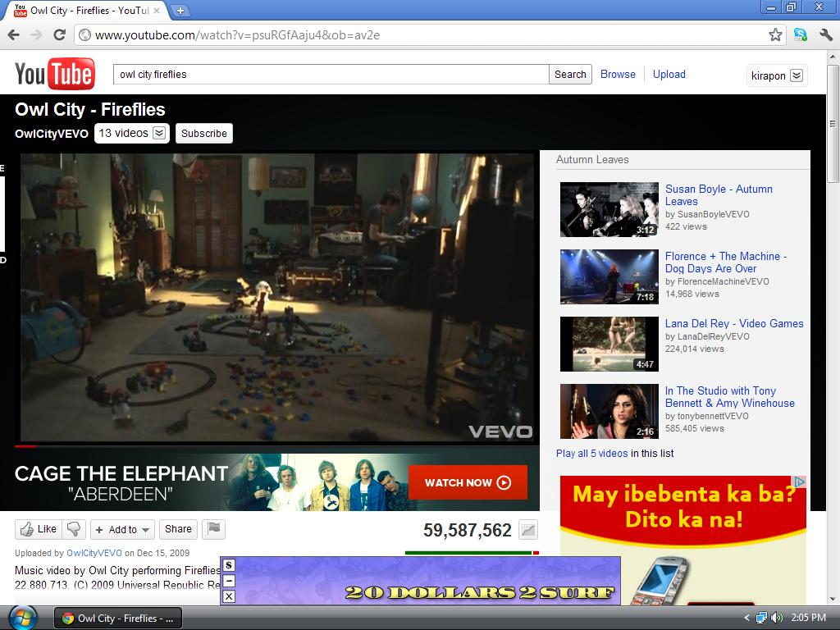Click the Search button
Screen dimensions: 840x630
(x=570, y=75)
